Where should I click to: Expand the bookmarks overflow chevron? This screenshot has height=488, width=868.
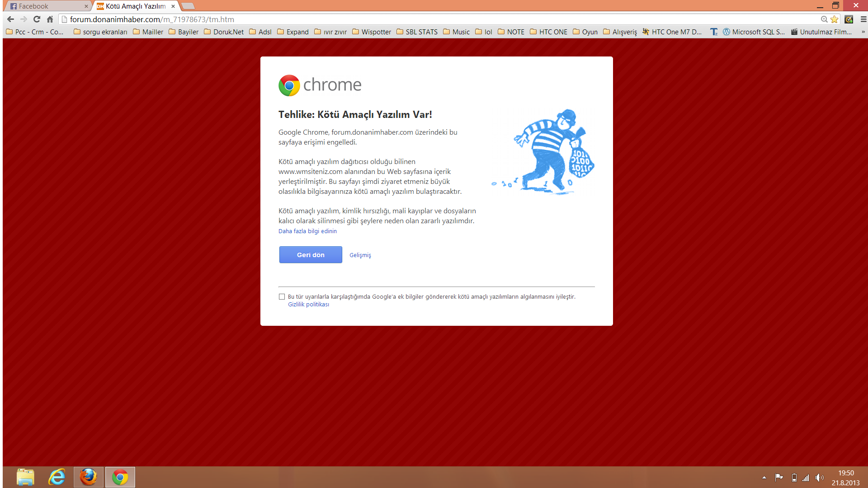pos(863,32)
